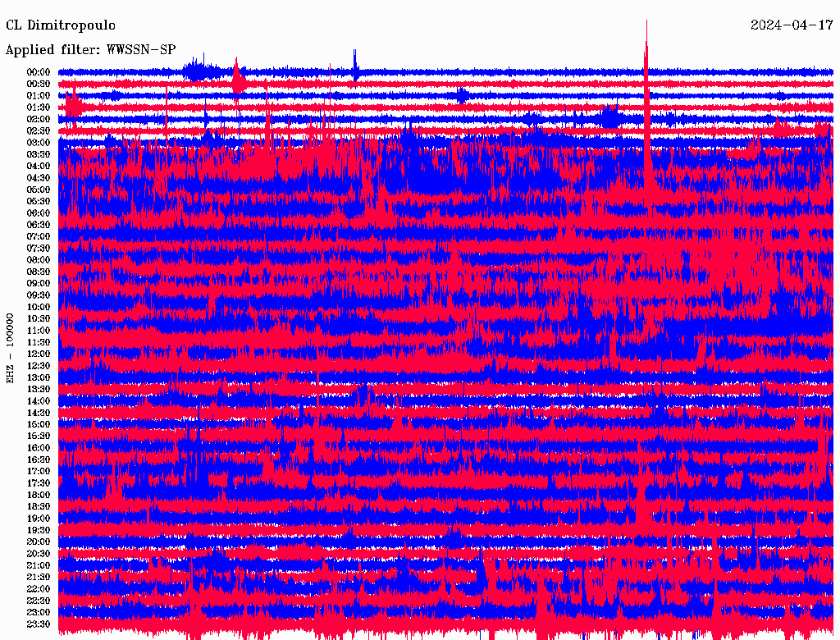Select the 00:00 time label
The height and width of the screenshot is (640, 840).
pos(39,72)
